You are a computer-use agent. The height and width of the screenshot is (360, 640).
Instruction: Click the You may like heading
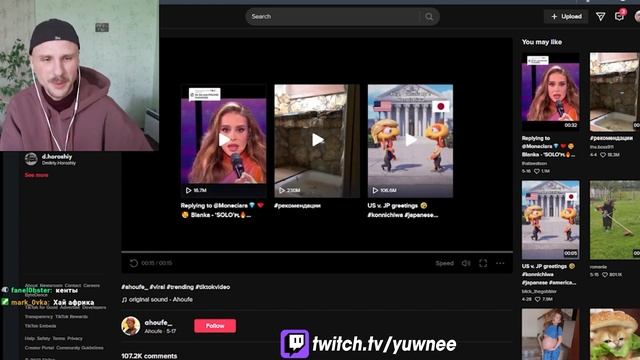pyautogui.click(x=542, y=42)
